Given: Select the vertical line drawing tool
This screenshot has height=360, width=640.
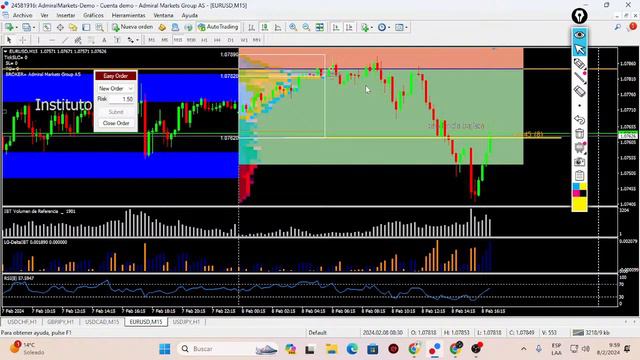Looking at the screenshot, I should coord(39,40).
